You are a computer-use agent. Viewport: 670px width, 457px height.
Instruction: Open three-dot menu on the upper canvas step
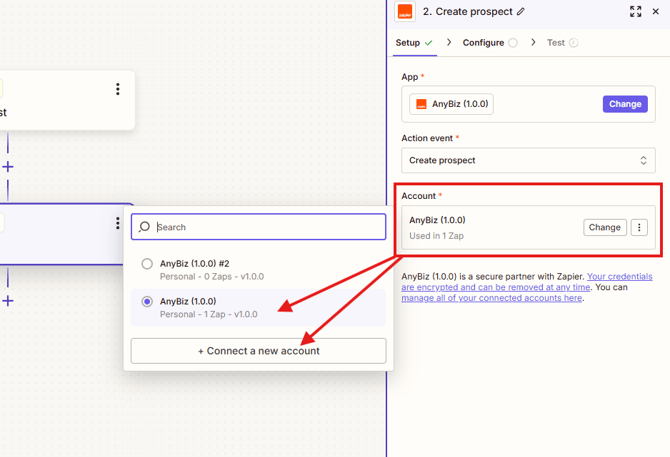118,89
